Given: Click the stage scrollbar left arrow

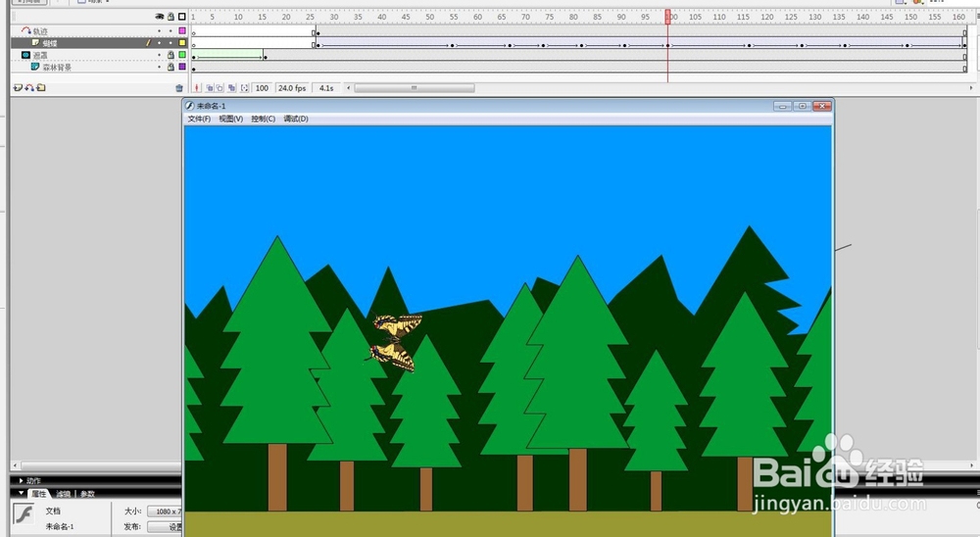Looking at the screenshot, I should (x=15, y=465).
